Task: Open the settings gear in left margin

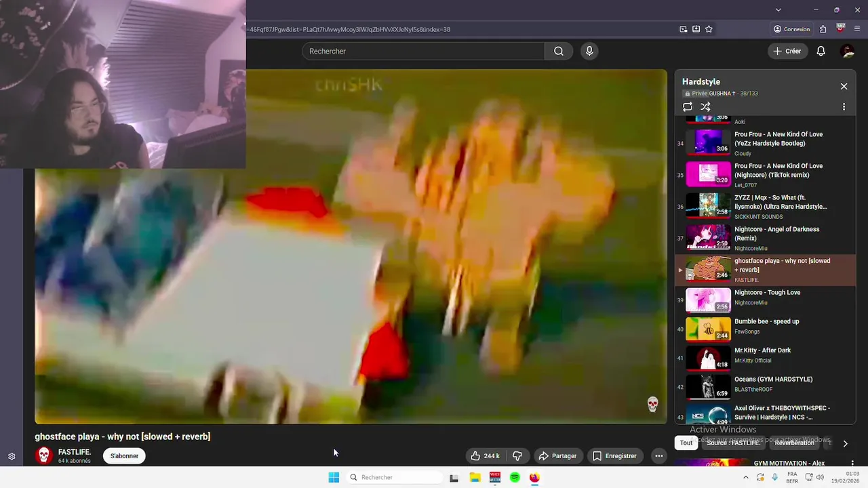Action: 12,457
